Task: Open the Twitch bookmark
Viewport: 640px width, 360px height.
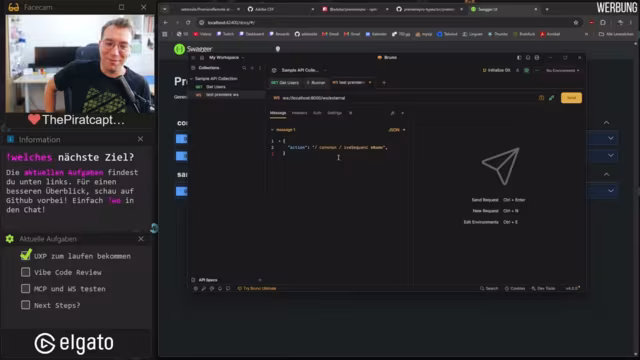Action: coord(225,34)
